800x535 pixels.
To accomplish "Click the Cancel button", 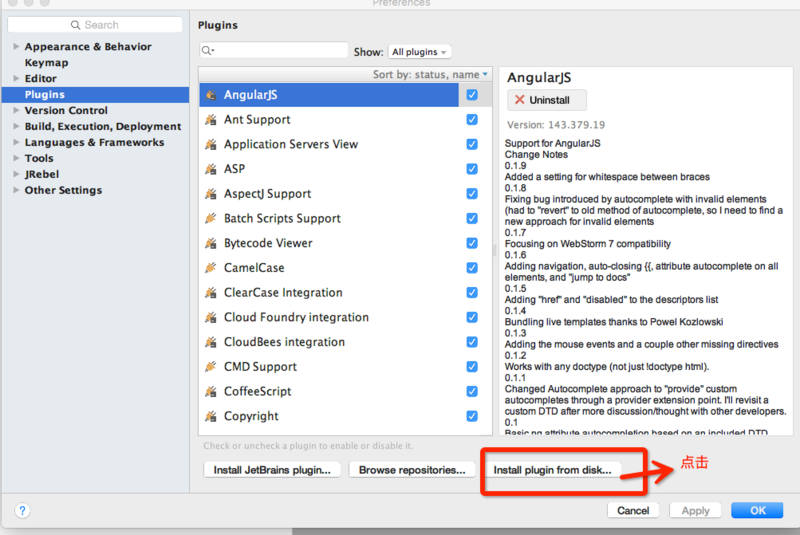I will 633,511.
